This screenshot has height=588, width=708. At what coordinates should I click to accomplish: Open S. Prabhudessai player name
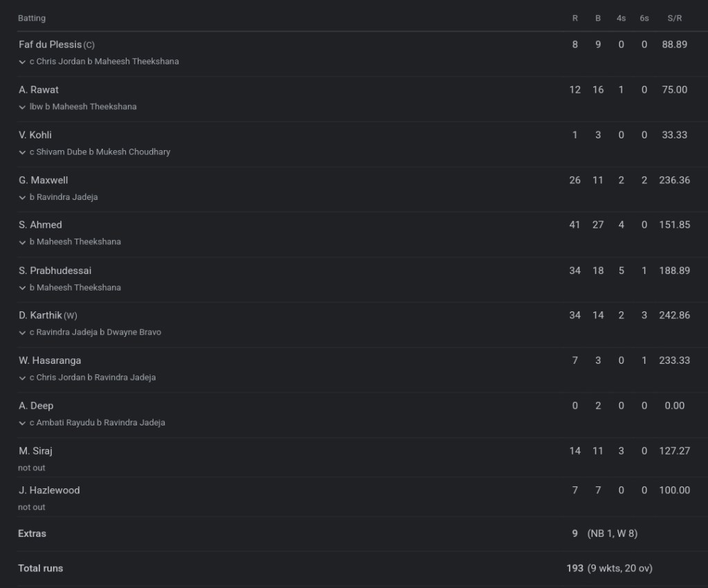[x=55, y=270]
